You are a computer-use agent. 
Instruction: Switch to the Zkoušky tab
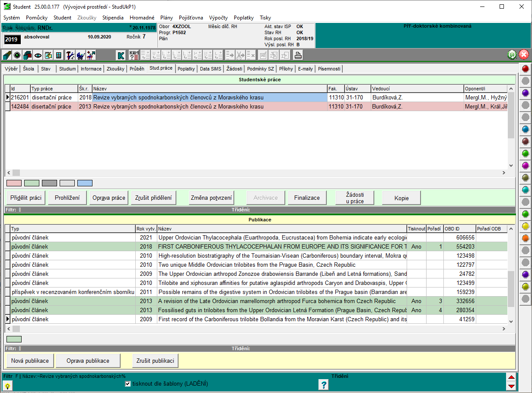(x=115, y=69)
